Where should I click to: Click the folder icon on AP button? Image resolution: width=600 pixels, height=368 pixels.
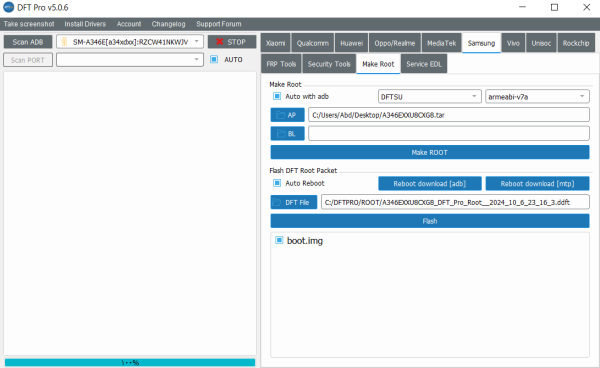pyautogui.click(x=280, y=115)
